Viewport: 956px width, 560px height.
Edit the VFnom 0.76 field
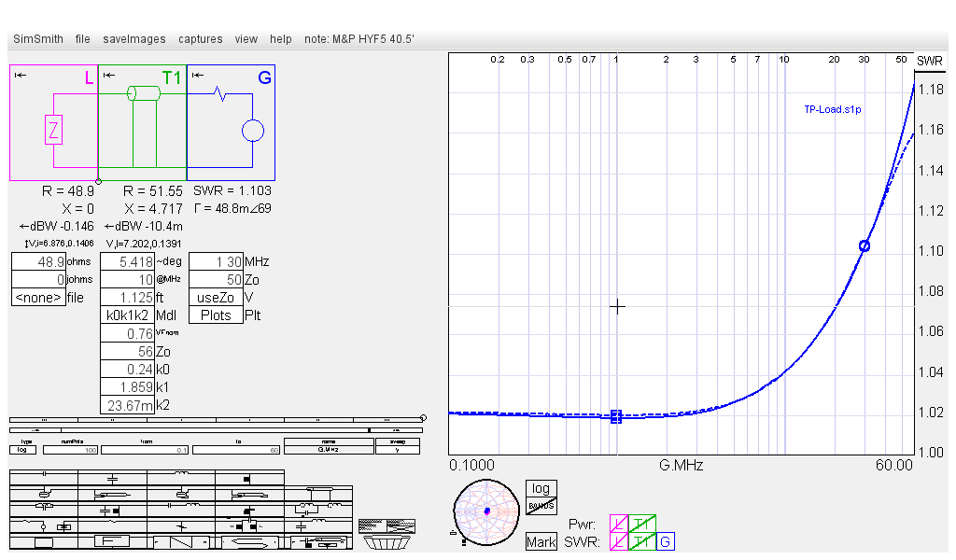pos(127,333)
